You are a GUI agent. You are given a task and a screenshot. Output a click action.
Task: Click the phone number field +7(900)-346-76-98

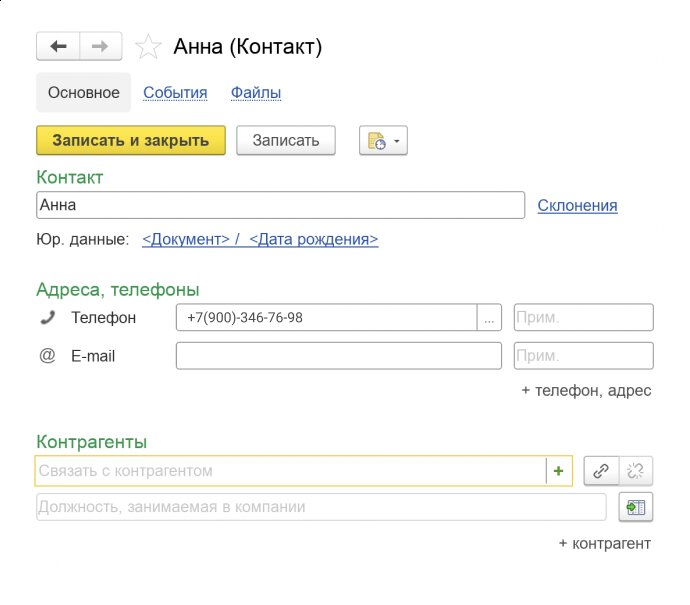327,317
